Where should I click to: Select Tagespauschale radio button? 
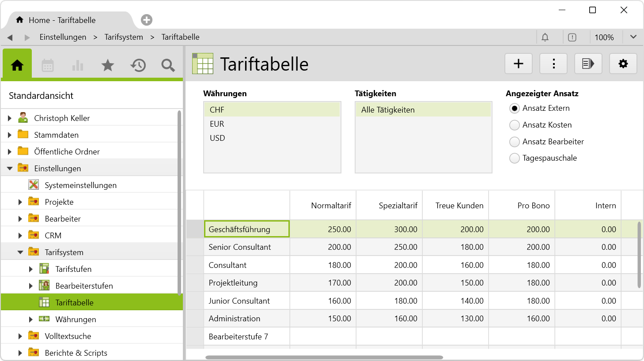[x=515, y=158]
